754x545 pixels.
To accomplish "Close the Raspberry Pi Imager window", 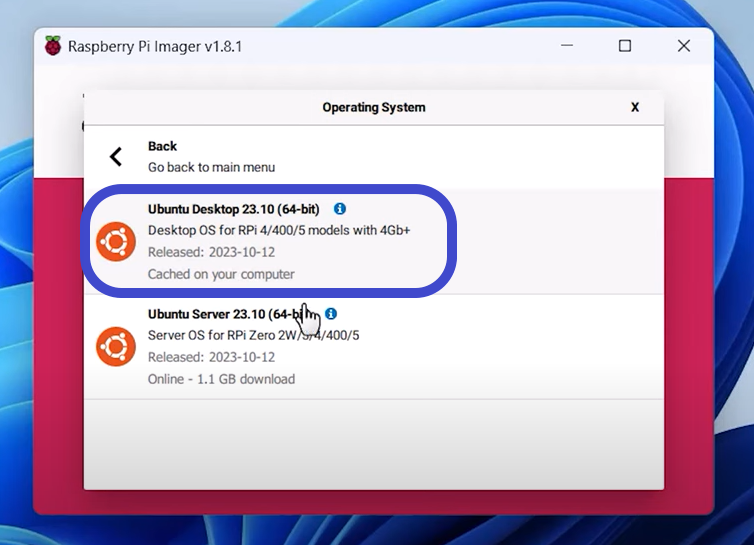I will tap(684, 46).
